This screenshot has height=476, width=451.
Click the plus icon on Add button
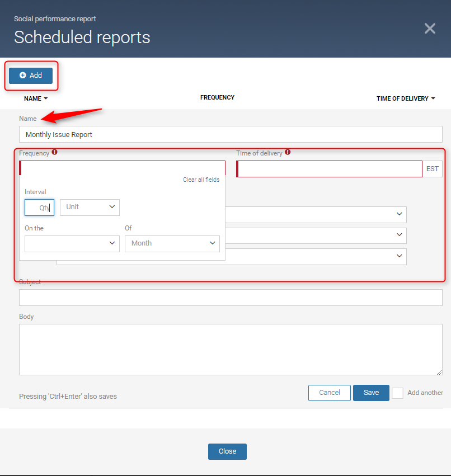click(x=23, y=76)
